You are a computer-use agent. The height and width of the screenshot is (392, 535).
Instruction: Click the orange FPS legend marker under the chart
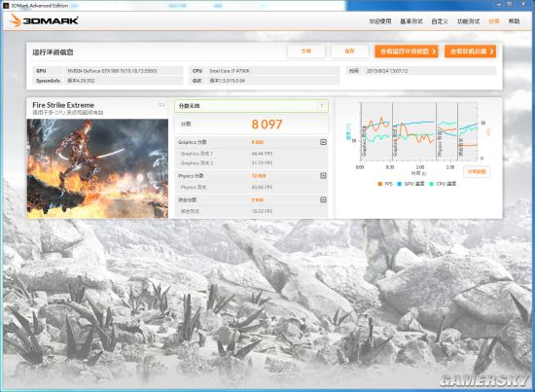click(380, 184)
